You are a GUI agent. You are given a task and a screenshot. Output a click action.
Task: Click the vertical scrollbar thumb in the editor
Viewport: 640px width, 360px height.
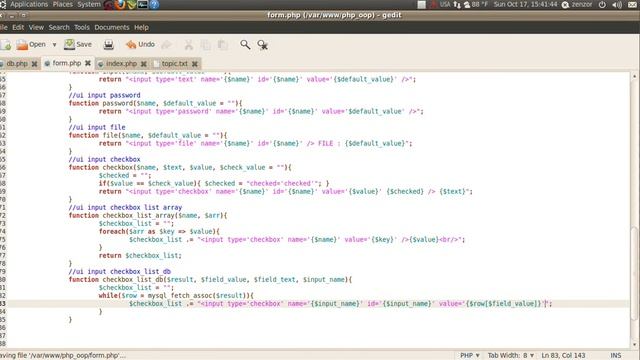pyautogui.click(x=634, y=272)
